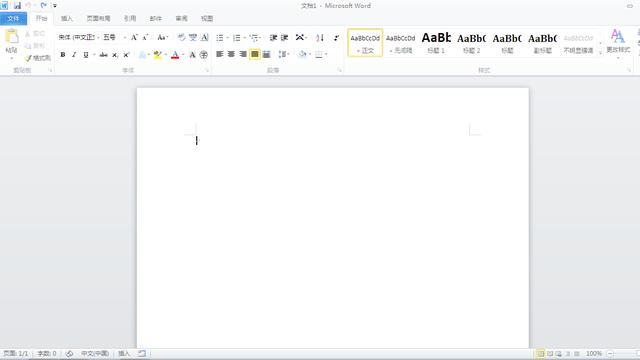Select the 副标题 (Subtitle) style
The width and height of the screenshot is (640, 360).
[542, 43]
